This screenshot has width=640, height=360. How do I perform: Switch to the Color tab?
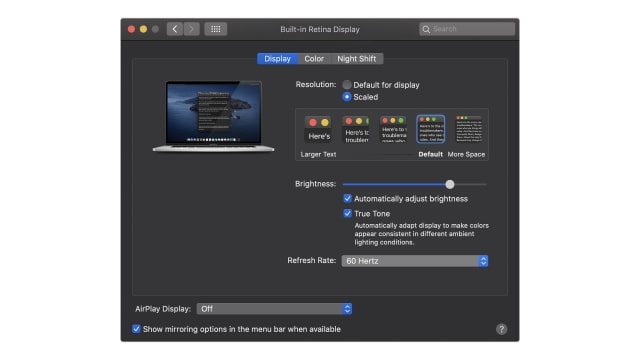tap(314, 59)
